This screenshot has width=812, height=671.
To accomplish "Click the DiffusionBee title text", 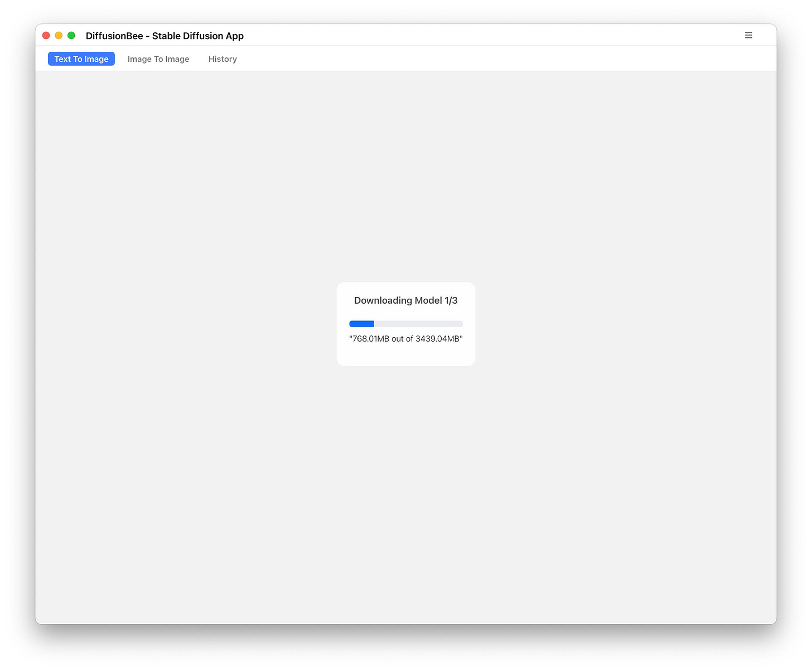I will coord(165,36).
